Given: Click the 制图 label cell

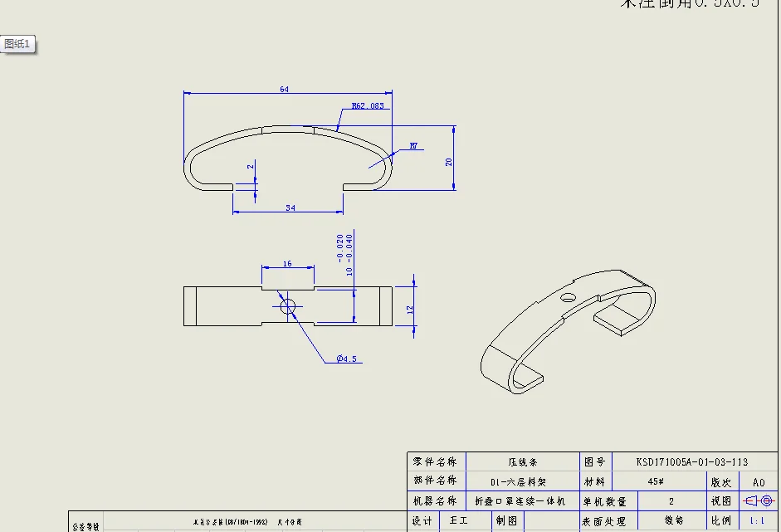Looking at the screenshot, I should pyautogui.click(x=507, y=520).
